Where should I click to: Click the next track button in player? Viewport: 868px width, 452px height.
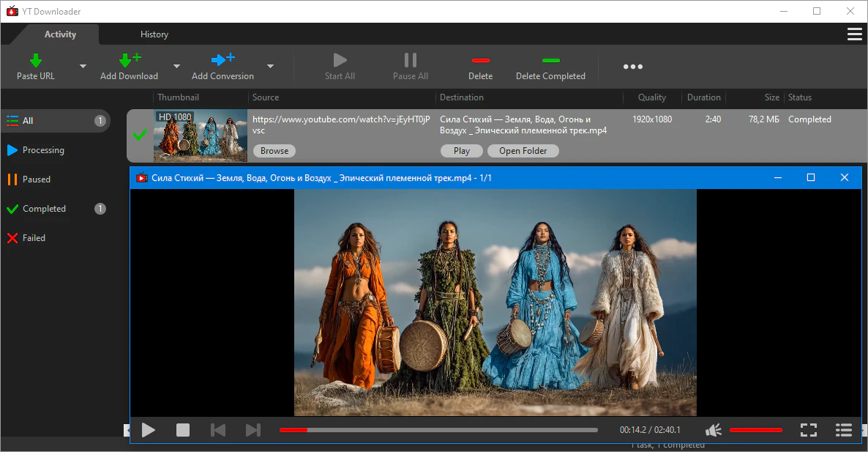tap(253, 430)
